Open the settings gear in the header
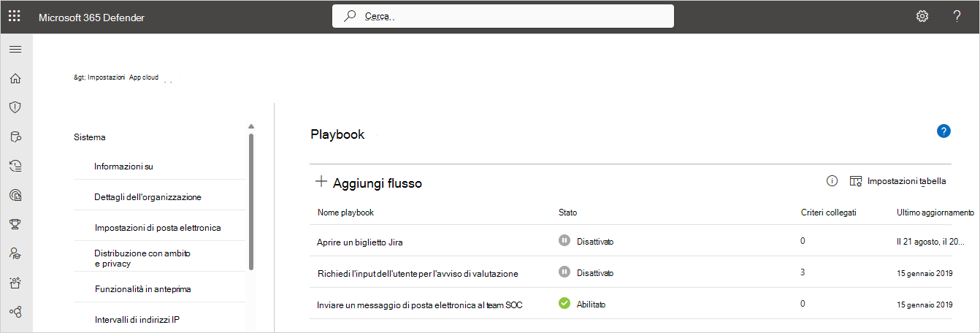 point(922,16)
